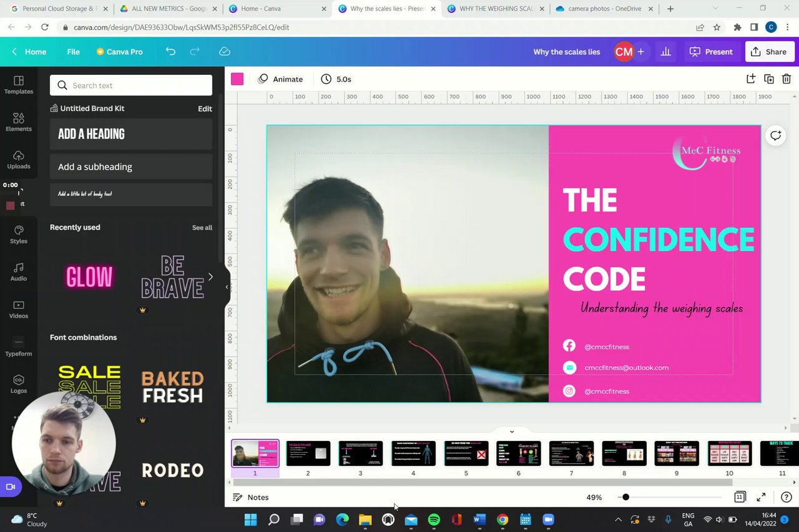This screenshot has width=799, height=532.
Task: Collapse the side panel with arrow handle
Action: coord(227,287)
